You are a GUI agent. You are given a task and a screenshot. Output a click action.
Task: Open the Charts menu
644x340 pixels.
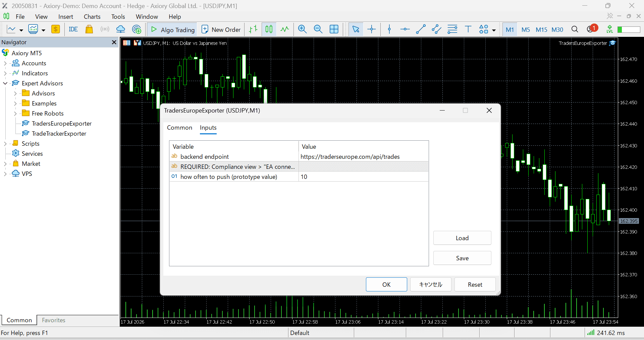(92, 16)
